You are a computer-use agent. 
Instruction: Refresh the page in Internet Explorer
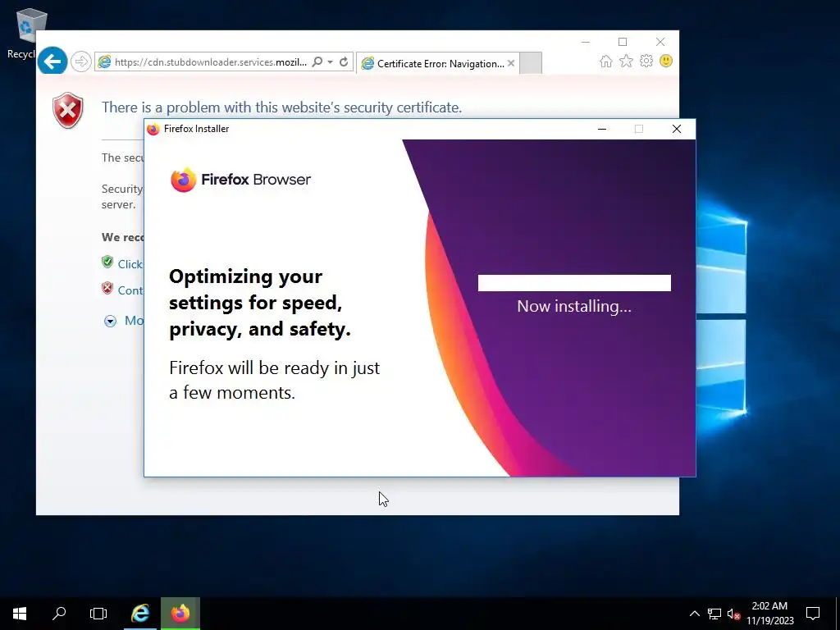point(344,62)
